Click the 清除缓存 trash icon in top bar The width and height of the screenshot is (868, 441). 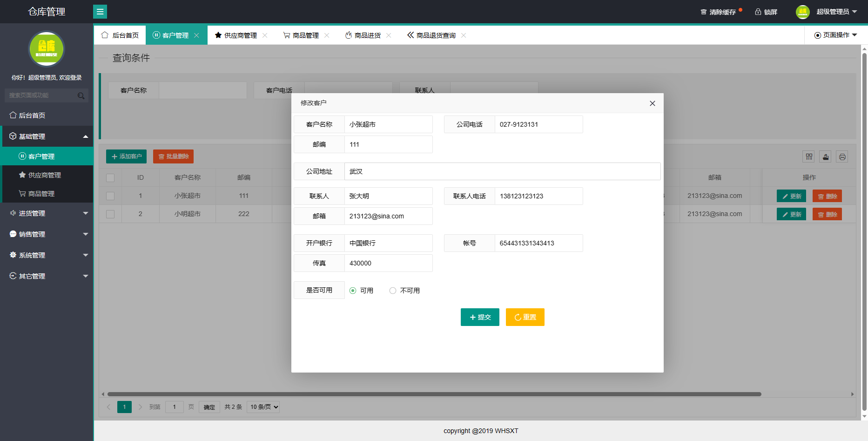point(703,12)
